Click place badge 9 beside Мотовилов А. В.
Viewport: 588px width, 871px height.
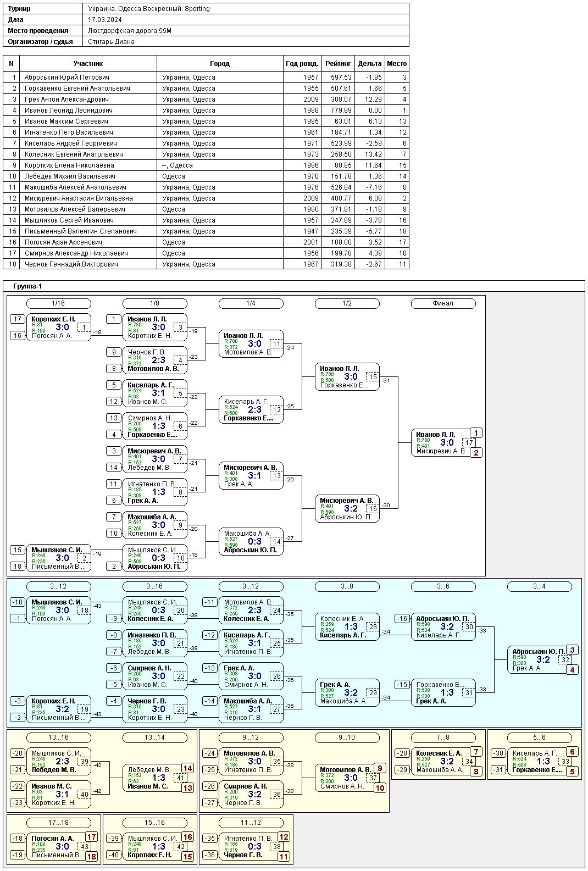pyautogui.click(x=380, y=768)
